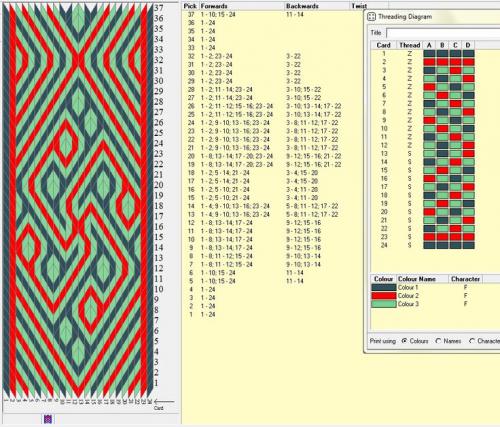
Task: Click the Pick column header
Action: point(190,6)
